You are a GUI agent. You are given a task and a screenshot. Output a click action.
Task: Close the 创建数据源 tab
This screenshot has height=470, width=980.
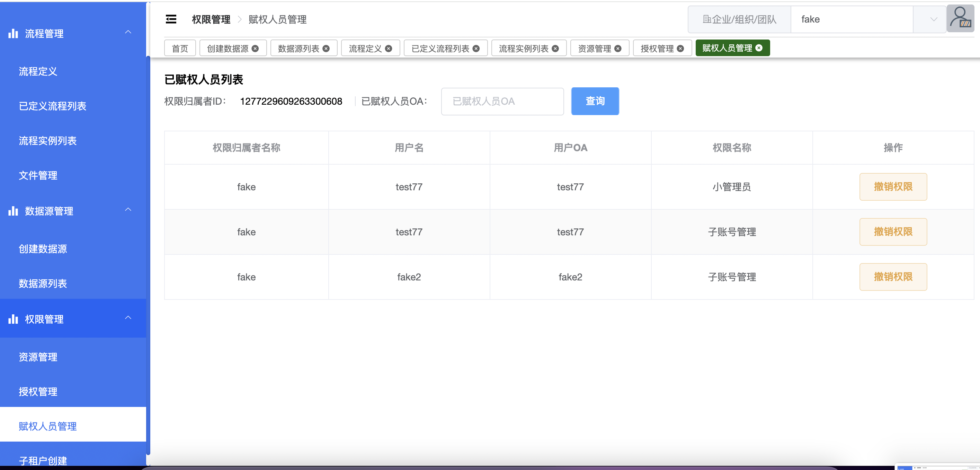255,49
